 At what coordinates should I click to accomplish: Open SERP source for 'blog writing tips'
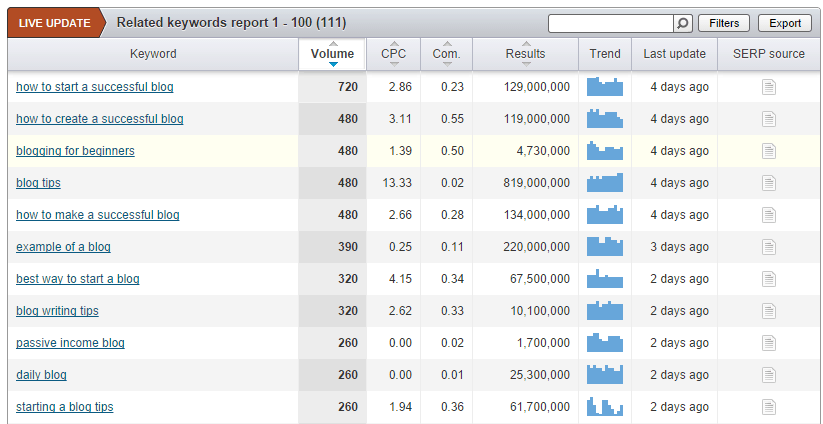pos(768,311)
